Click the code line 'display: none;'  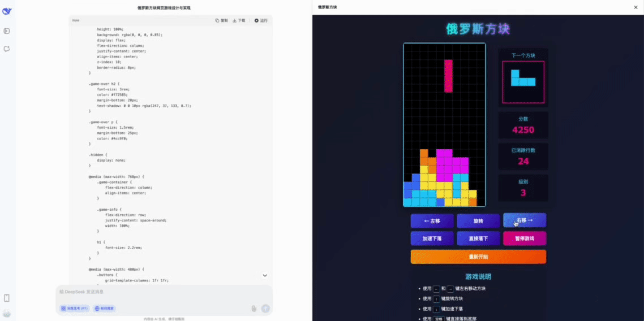tap(111, 160)
